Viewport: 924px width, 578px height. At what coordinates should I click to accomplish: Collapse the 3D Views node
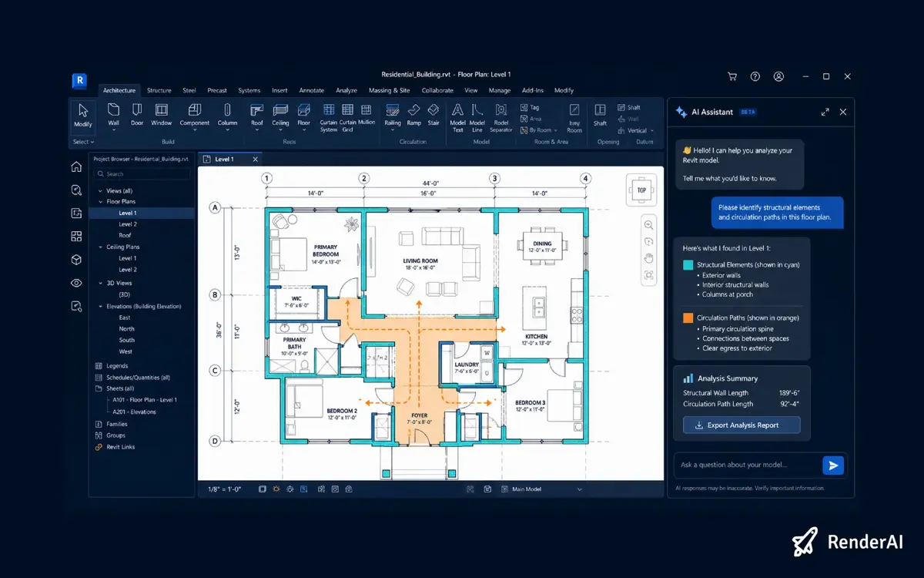pos(100,283)
